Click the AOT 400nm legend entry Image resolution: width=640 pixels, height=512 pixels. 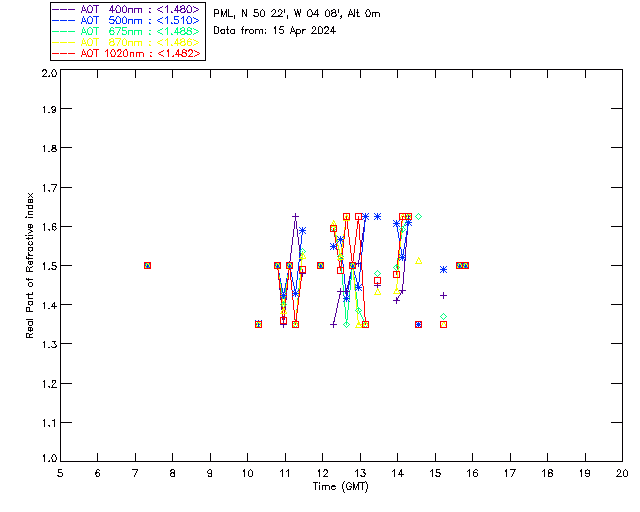[x=127, y=9]
